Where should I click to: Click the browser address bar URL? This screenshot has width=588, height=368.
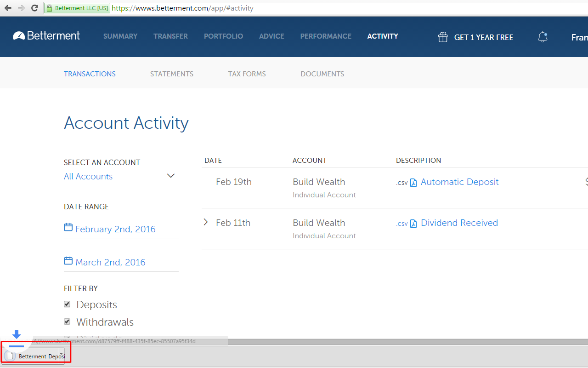(182, 8)
